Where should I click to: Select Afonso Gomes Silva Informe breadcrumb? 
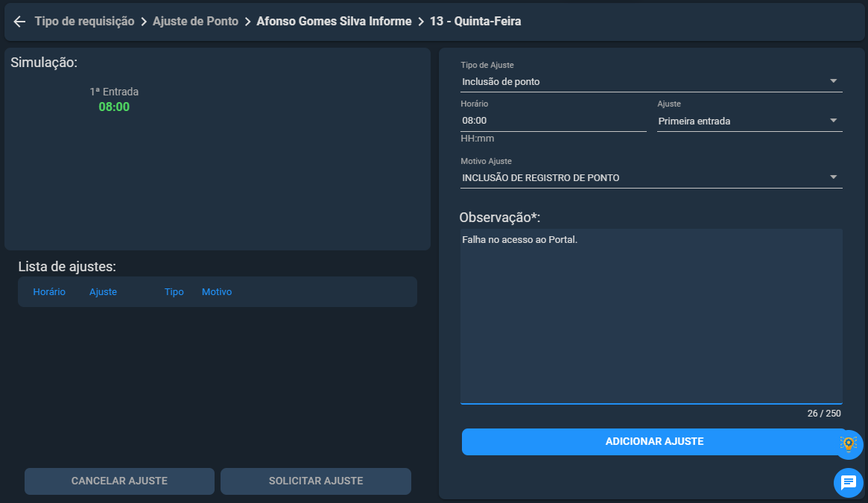point(334,21)
